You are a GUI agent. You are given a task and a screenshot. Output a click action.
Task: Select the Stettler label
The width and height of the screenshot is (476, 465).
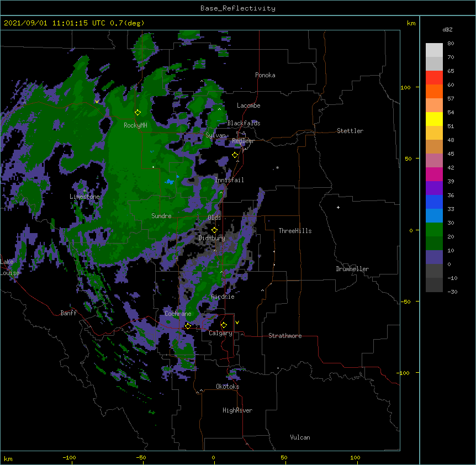click(350, 131)
